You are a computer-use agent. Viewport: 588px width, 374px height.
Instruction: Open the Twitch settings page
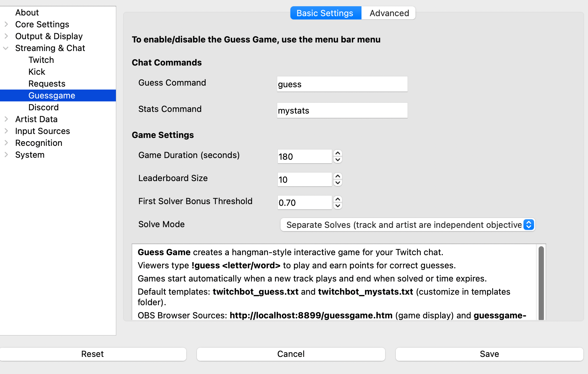tap(41, 60)
